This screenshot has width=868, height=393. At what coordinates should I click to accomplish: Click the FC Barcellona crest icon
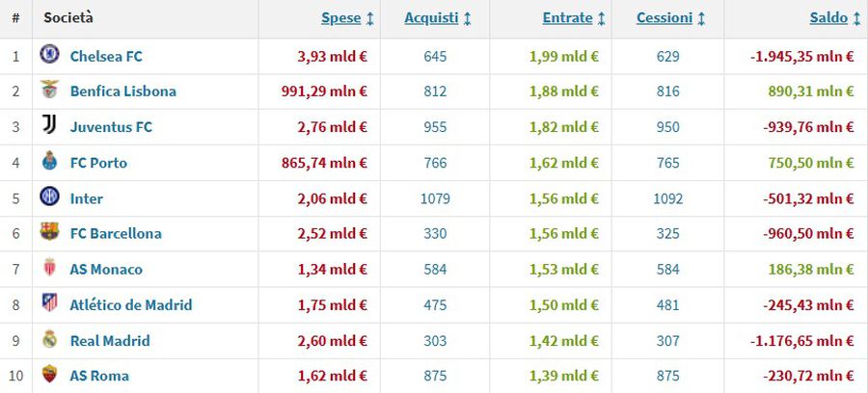(49, 232)
